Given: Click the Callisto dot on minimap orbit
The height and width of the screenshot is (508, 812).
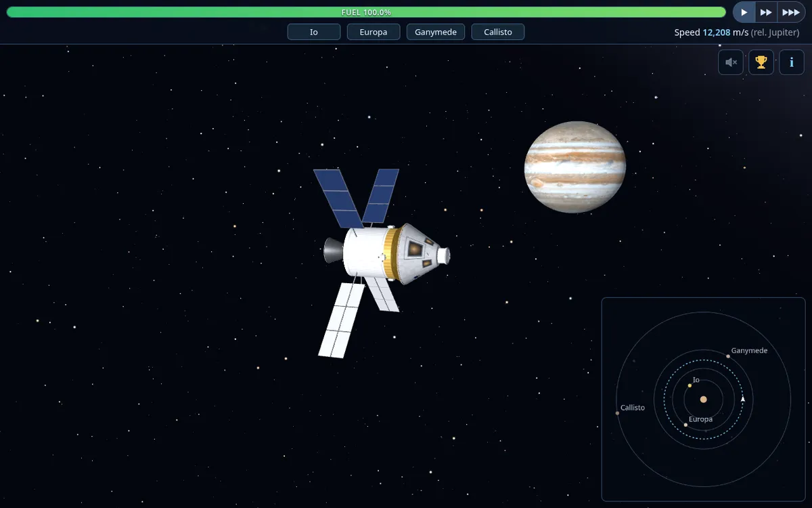Looking at the screenshot, I should [x=617, y=413].
